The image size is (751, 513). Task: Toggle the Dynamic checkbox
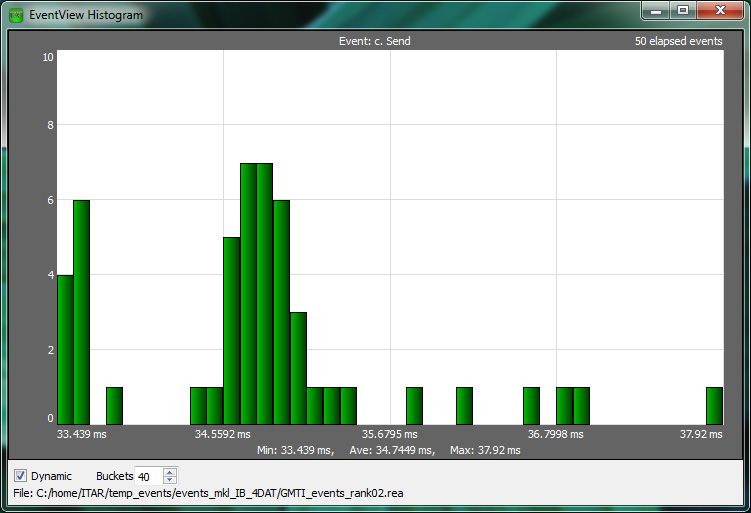[20, 476]
